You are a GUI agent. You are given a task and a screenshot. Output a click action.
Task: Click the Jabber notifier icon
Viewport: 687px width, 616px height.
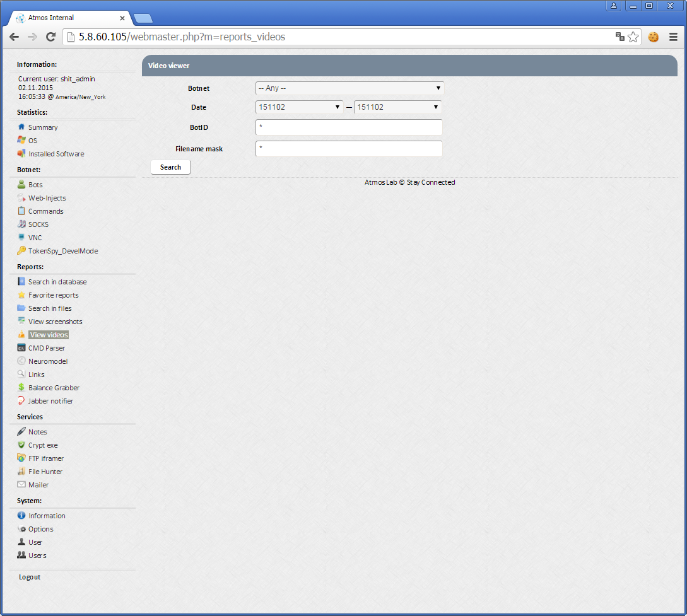click(21, 400)
